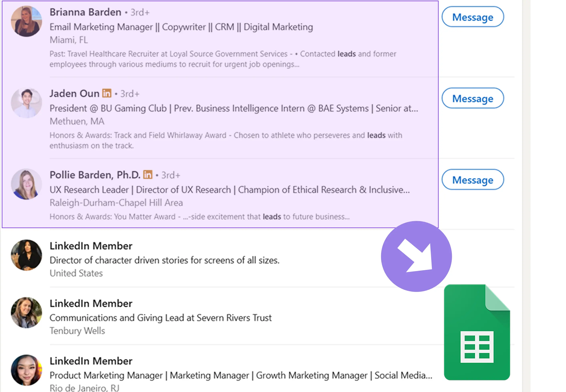
Task: Click photo of the Product Marketing Manager member
Action: click(26, 370)
